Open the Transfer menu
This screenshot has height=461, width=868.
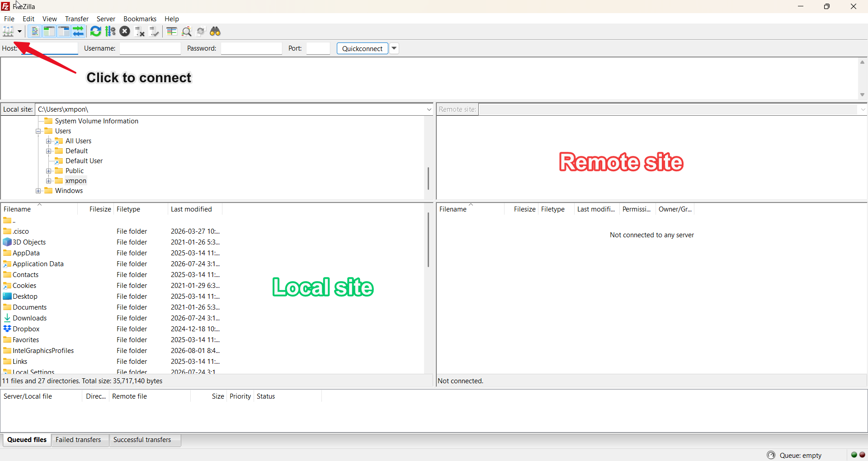pyautogui.click(x=77, y=19)
